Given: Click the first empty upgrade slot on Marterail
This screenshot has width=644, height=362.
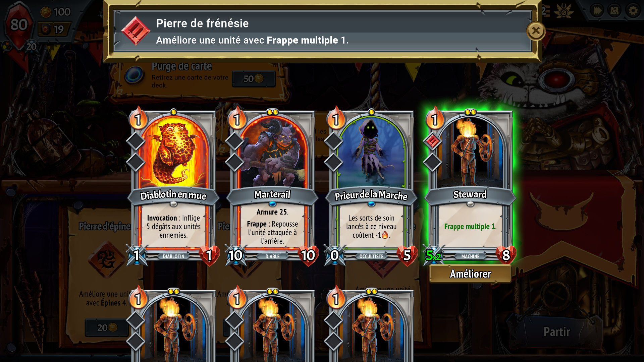Looking at the screenshot, I should 235,141.
